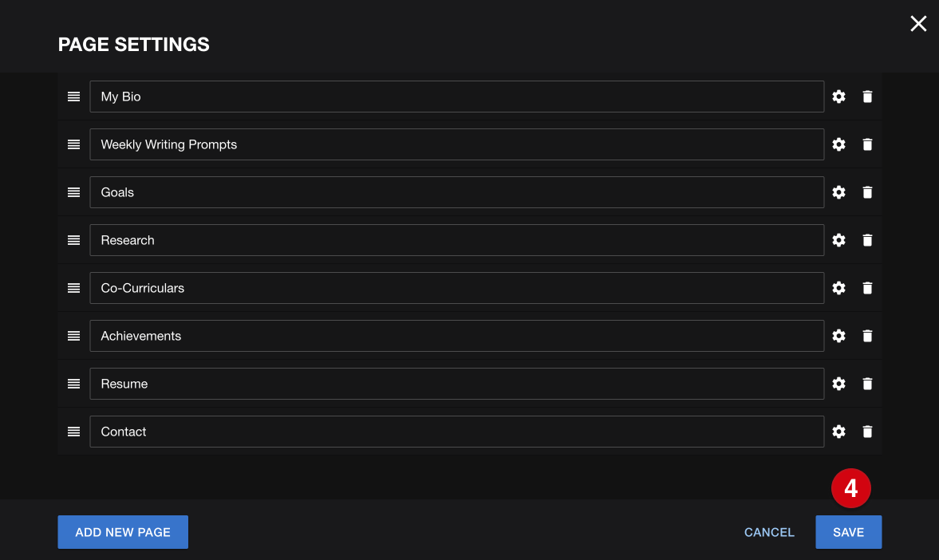Viewport: 939px width, 560px height.
Task: Delete the Achievements page
Action: coord(867,336)
